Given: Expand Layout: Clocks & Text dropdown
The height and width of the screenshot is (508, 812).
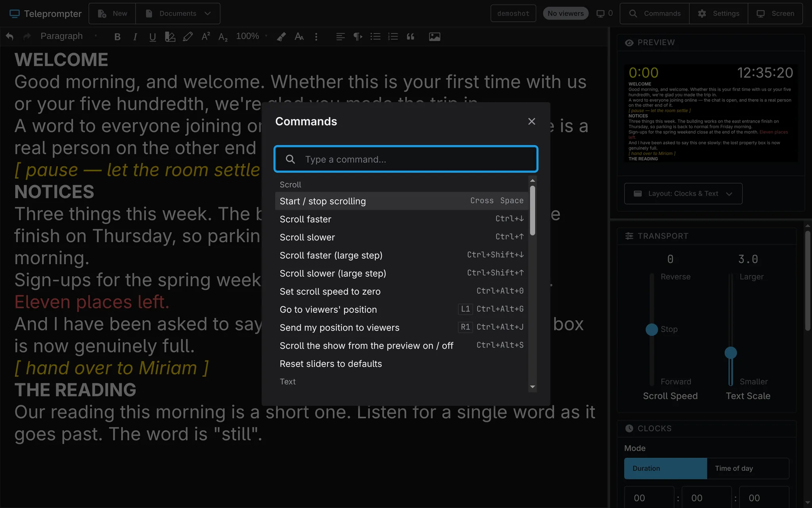Looking at the screenshot, I should pyautogui.click(x=683, y=194).
